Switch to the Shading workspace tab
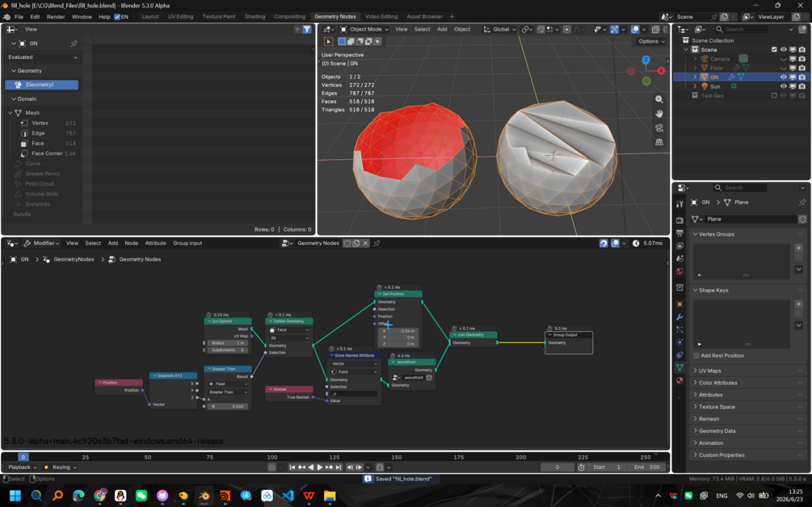Screen dimensions: 812x507 click(x=255, y=17)
